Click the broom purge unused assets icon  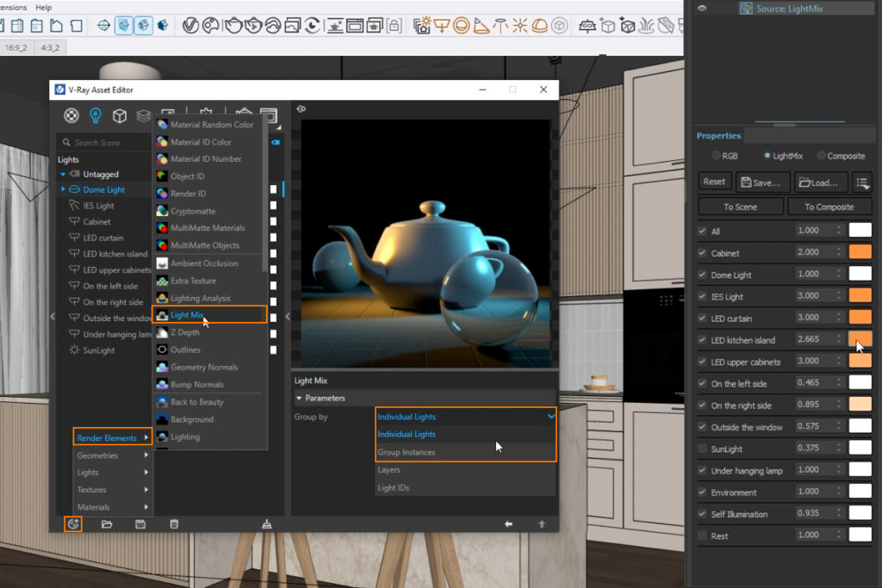[x=266, y=523]
